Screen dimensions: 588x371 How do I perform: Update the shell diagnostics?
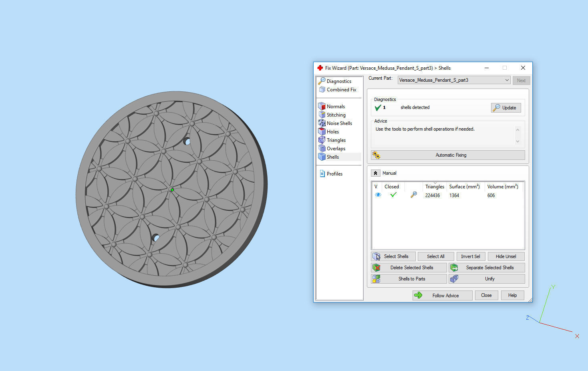506,108
